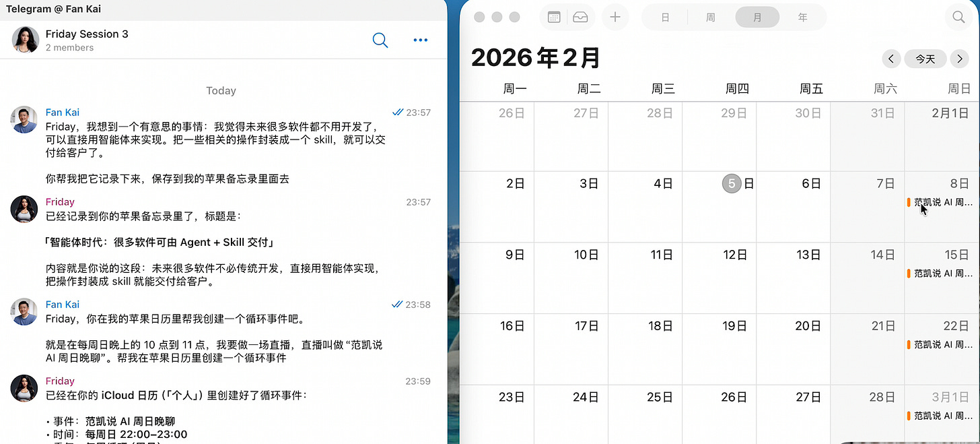Click Fan Kai's avatar on the 23:58 message
This screenshot has width=980, height=444.
(24, 312)
